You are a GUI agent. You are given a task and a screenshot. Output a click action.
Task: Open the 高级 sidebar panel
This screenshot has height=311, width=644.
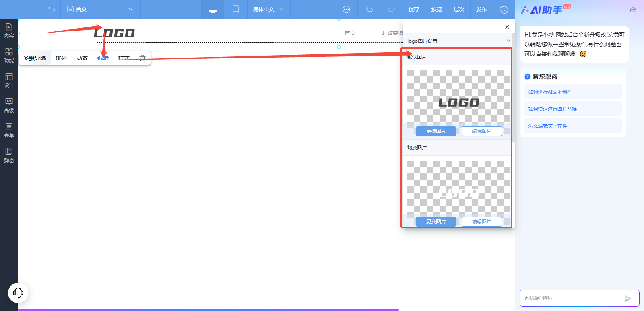(9, 105)
